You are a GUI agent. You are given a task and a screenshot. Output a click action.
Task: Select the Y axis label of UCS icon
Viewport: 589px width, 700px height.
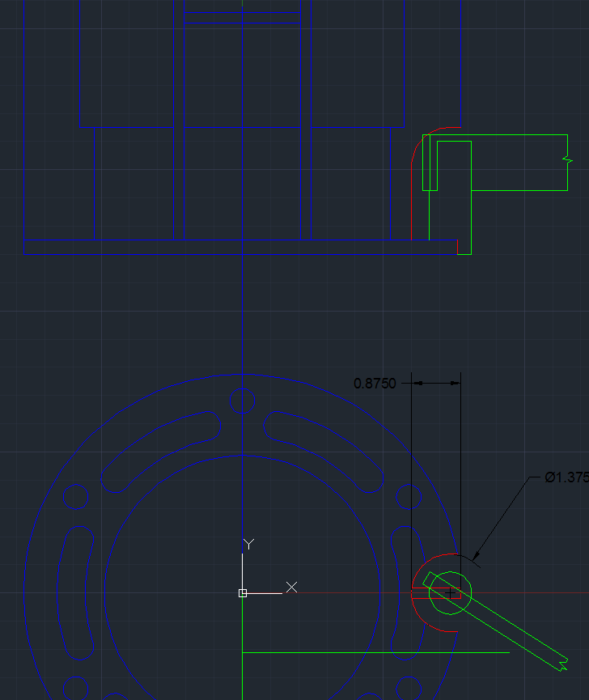(249, 544)
